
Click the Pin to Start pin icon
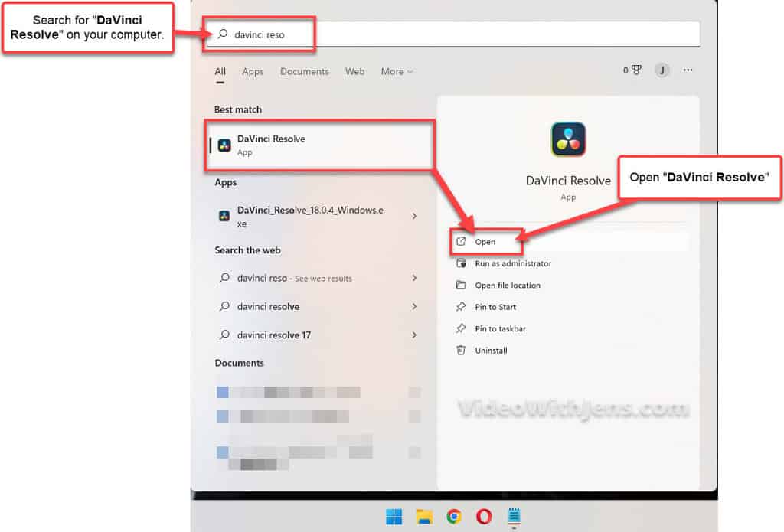[461, 306]
